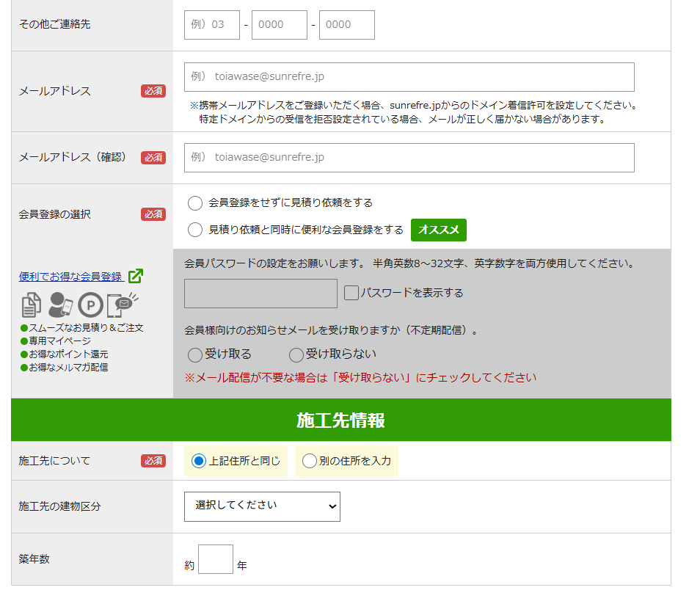Open the 便利でお得な会員登録 link
Screen dimensions: 700x590
70,277
